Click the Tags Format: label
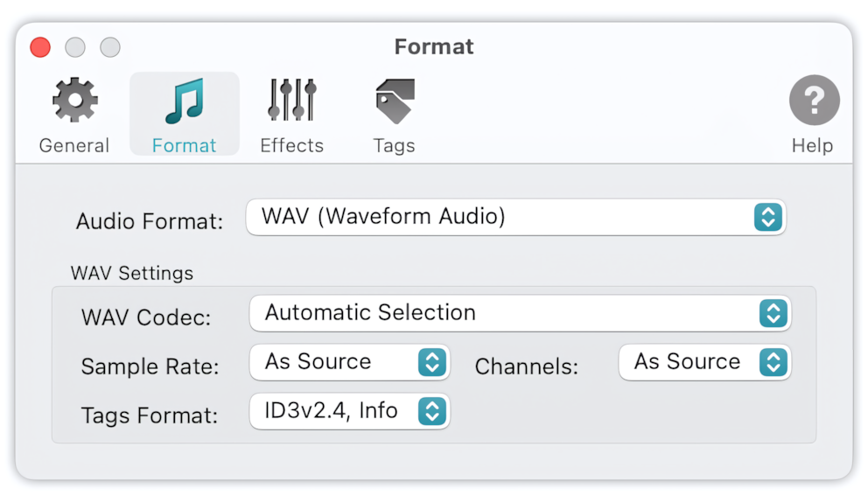The width and height of the screenshot is (868, 502). 150,415
